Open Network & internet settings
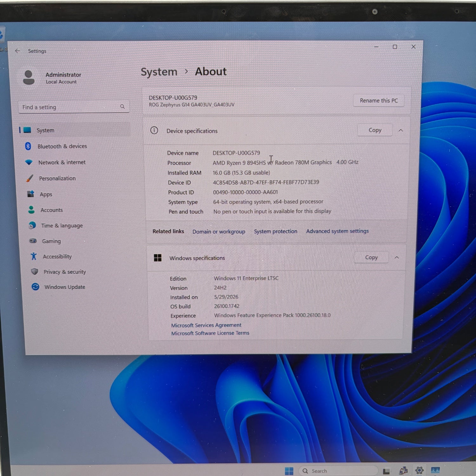 (x=62, y=162)
